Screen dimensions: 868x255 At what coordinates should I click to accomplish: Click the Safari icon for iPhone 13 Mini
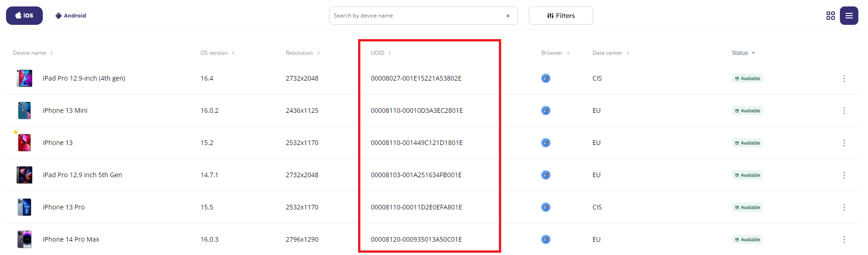[546, 110]
